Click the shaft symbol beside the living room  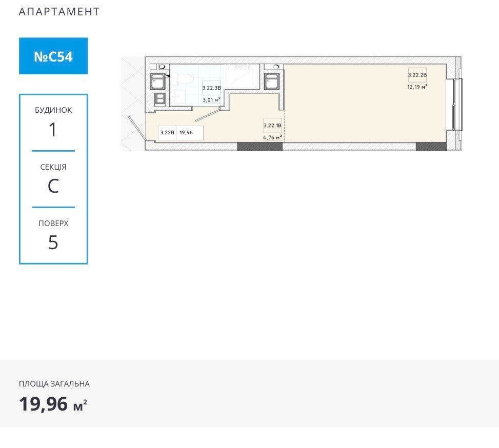(x=271, y=82)
